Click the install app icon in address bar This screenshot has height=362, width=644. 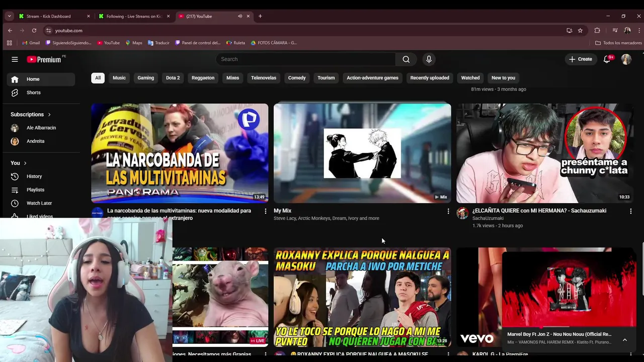click(569, 30)
